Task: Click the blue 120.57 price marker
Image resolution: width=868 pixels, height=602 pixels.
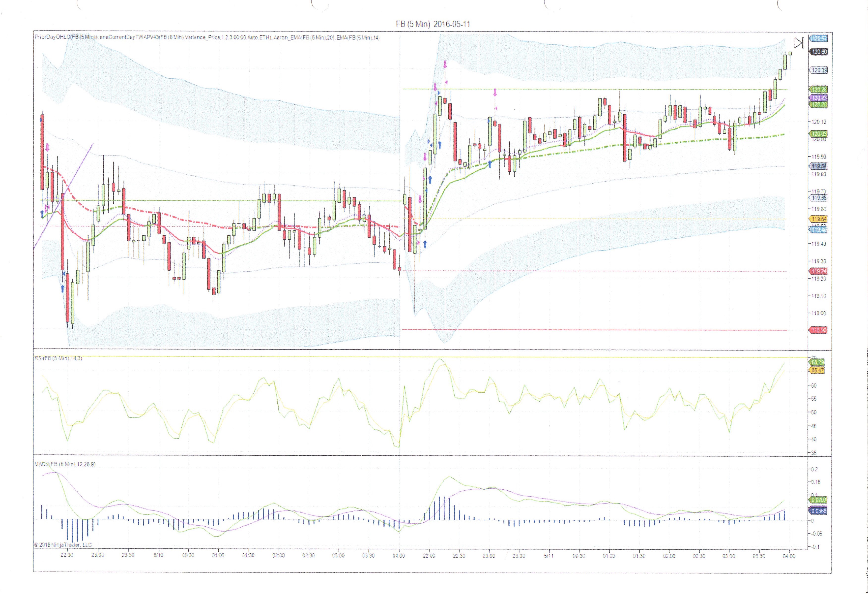Action: pyautogui.click(x=819, y=38)
